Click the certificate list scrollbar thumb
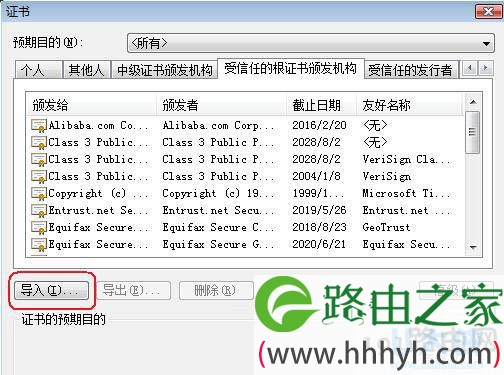The image size is (504, 375). pyautogui.click(x=472, y=132)
